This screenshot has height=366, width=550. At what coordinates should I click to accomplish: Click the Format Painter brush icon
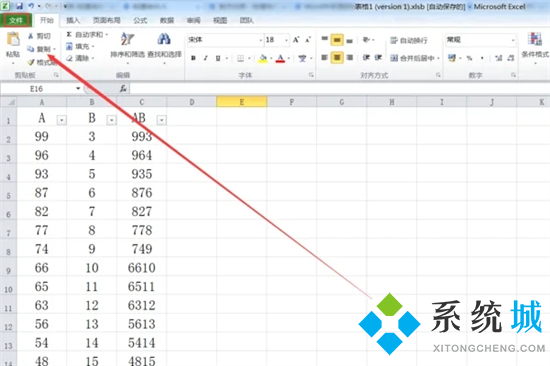click(x=31, y=62)
